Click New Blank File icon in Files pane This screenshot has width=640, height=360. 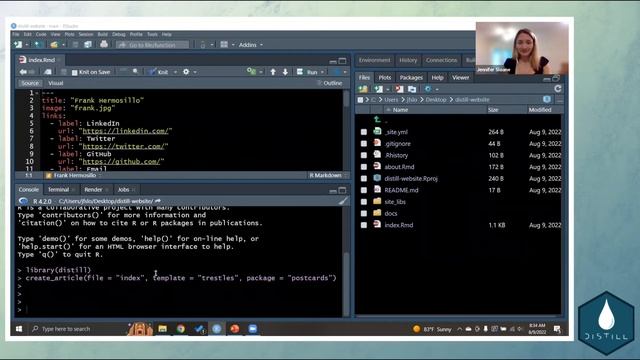click(x=379, y=89)
